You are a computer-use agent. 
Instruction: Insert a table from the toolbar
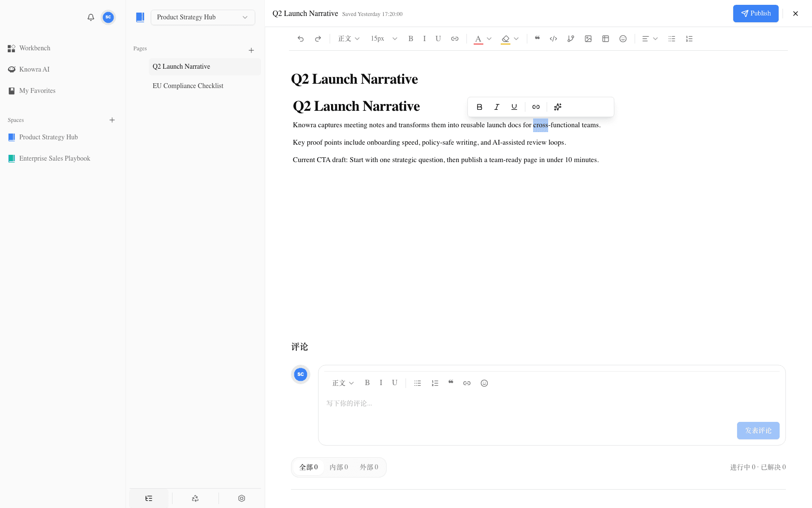[x=606, y=39]
